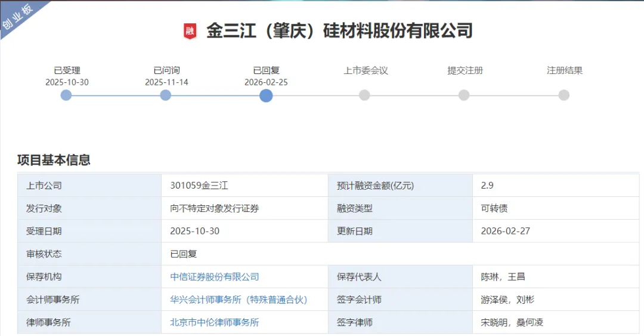644x336 pixels.
Task: Click the 审核状态 row label
Action: [x=44, y=254]
